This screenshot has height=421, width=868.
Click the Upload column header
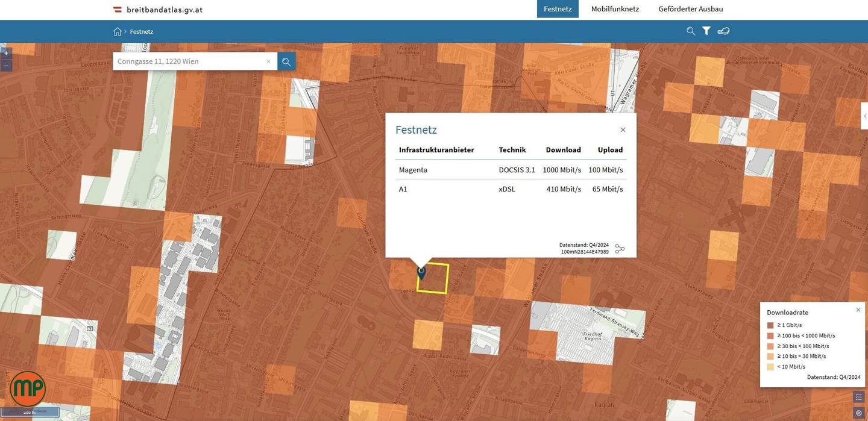(x=610, y=150)
